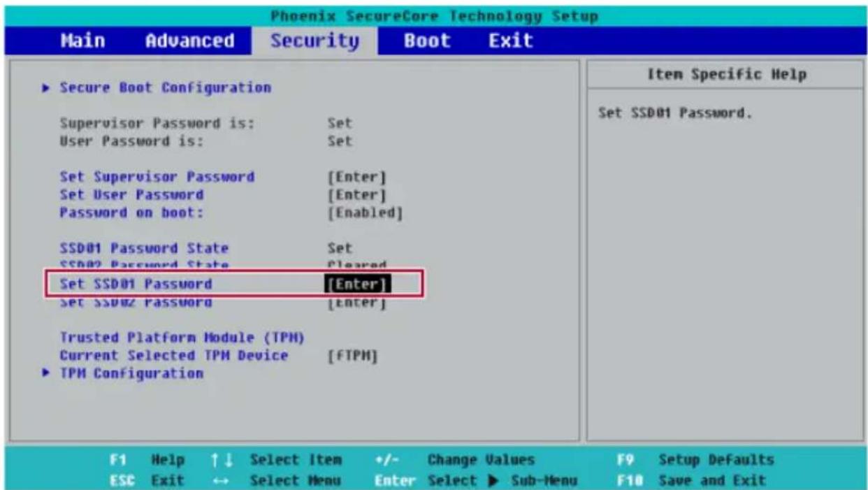
Task: Click [Enter] value for Set User Password
Action: point(357,194)
